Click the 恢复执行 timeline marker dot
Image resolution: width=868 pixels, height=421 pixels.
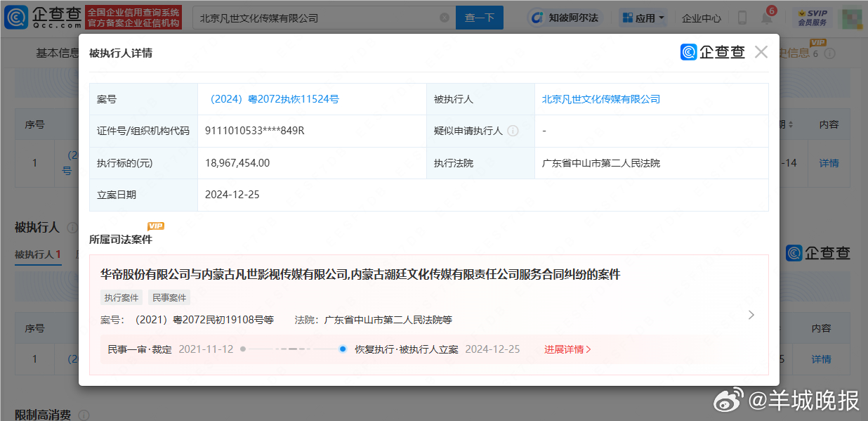pyautogui.click(x=343, y=349)
